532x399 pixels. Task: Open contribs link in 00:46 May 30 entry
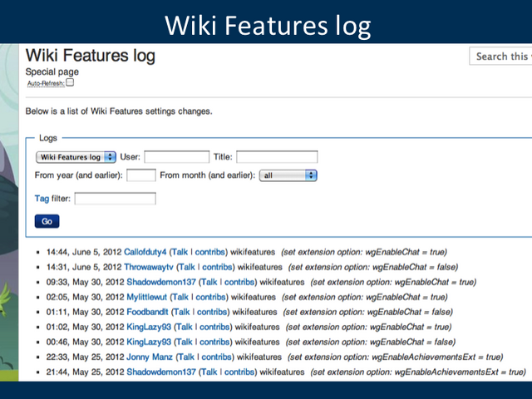coord(214,342)
